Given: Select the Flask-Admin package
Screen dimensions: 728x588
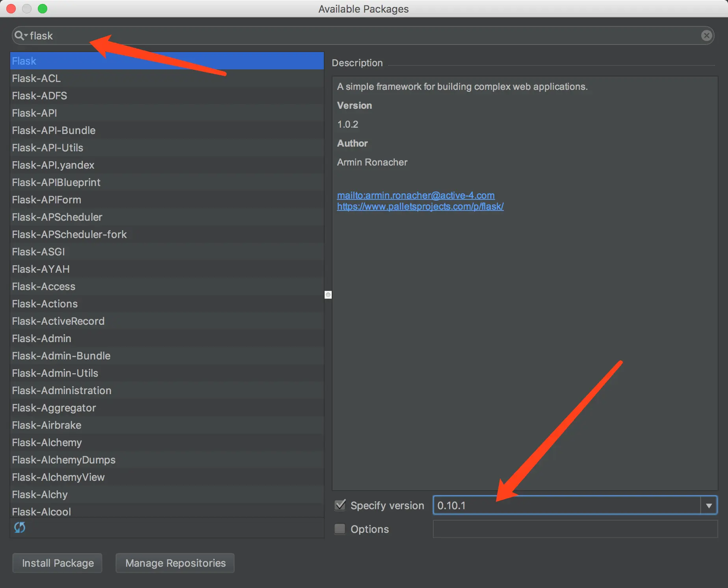Looking at the screenshot, I should 167,339.
